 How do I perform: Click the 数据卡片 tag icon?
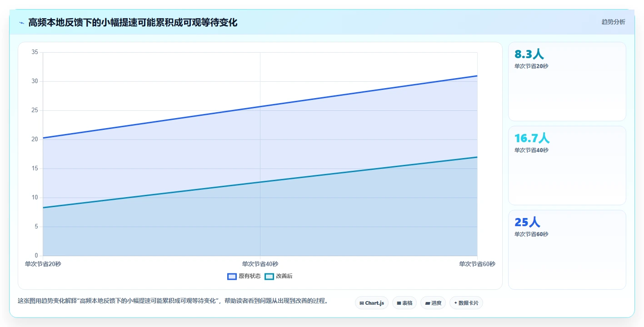pyautogui.click(x=455, y=303)
